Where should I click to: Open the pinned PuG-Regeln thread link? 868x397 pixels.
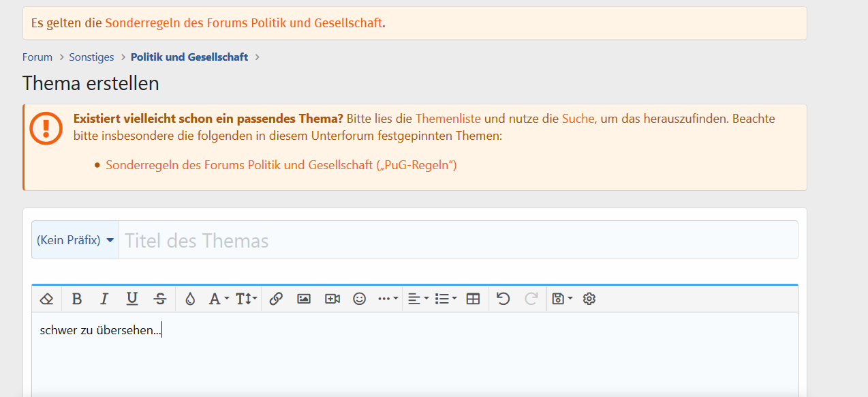point(281,165)
